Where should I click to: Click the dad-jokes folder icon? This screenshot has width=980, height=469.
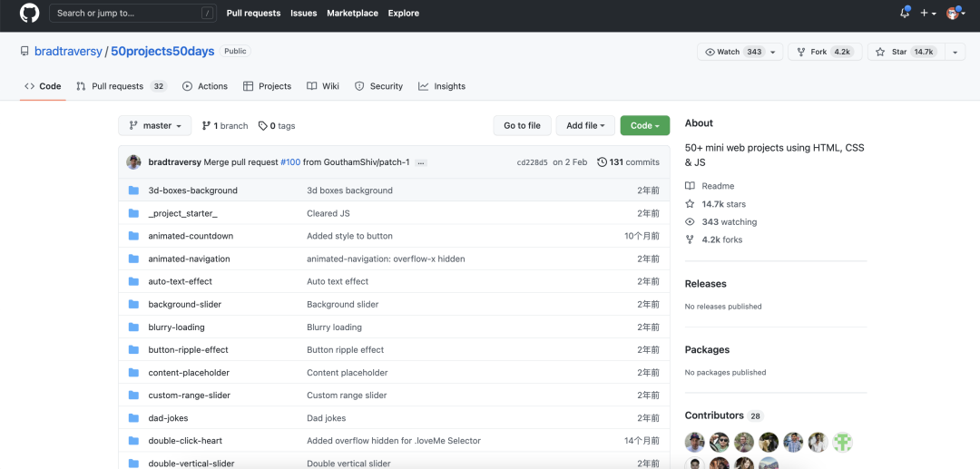point(133,418)
